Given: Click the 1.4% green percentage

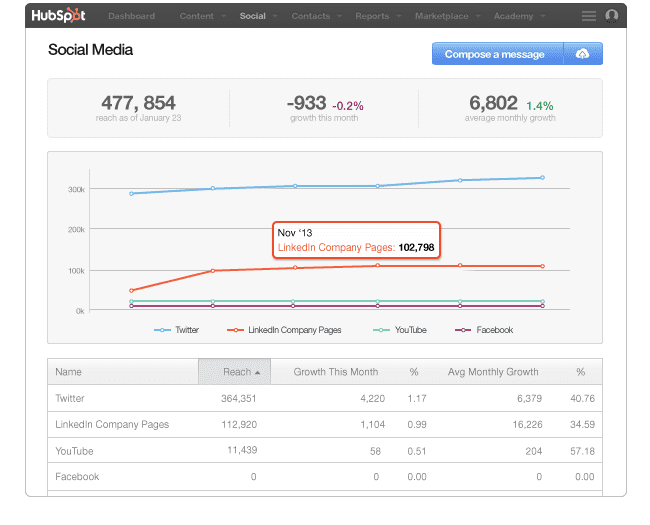Looking at the screenshot, I should click(x=540, y=106).
